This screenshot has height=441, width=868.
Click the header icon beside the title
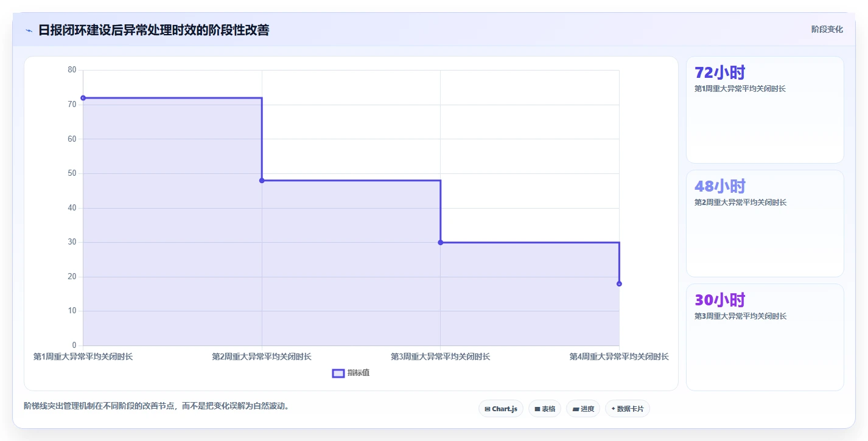(29, 30)
